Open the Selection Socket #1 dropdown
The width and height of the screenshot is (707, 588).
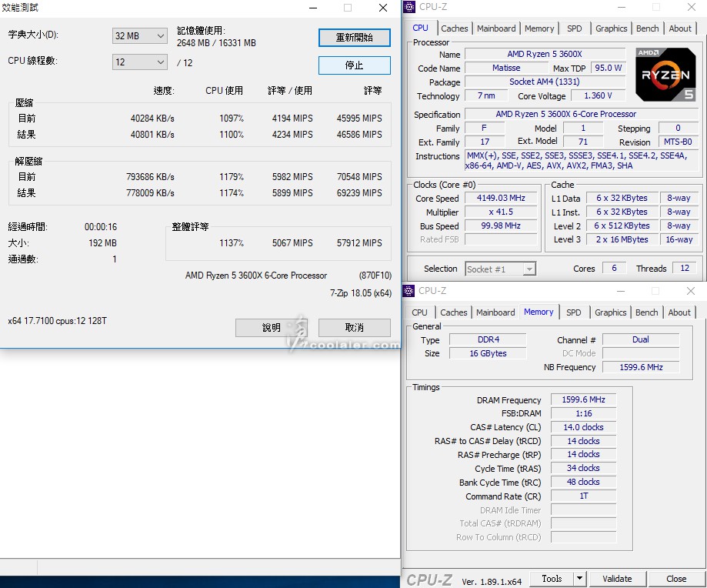point(501,269)
